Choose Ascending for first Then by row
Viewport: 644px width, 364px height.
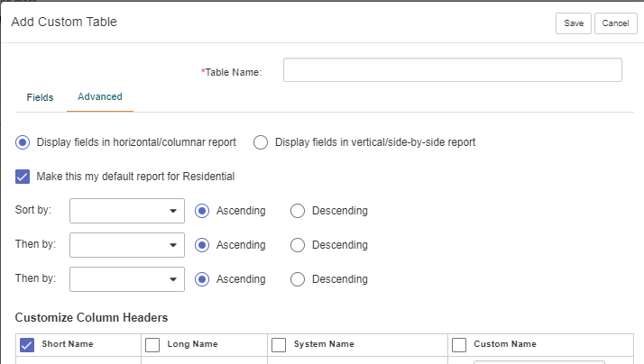tap(202, 245)
